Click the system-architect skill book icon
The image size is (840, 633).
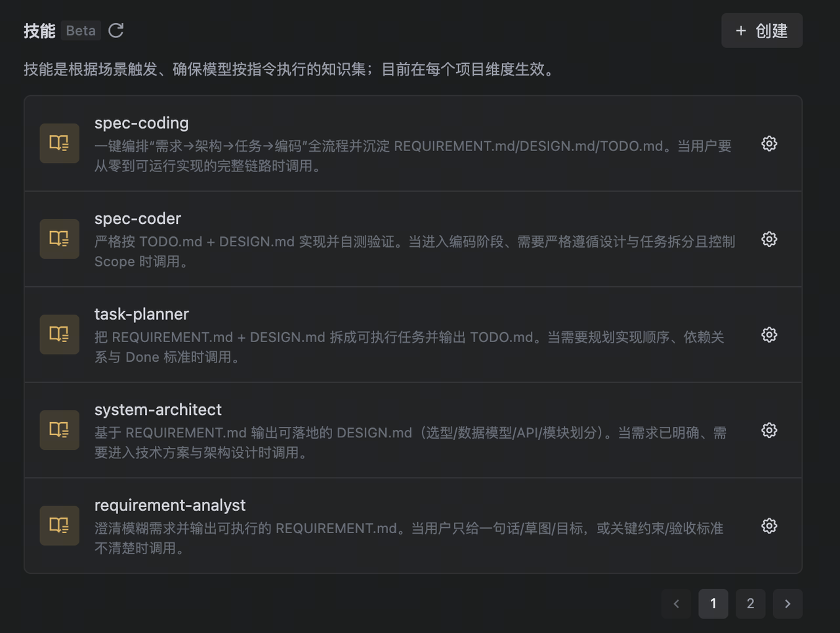pos(59,430)
